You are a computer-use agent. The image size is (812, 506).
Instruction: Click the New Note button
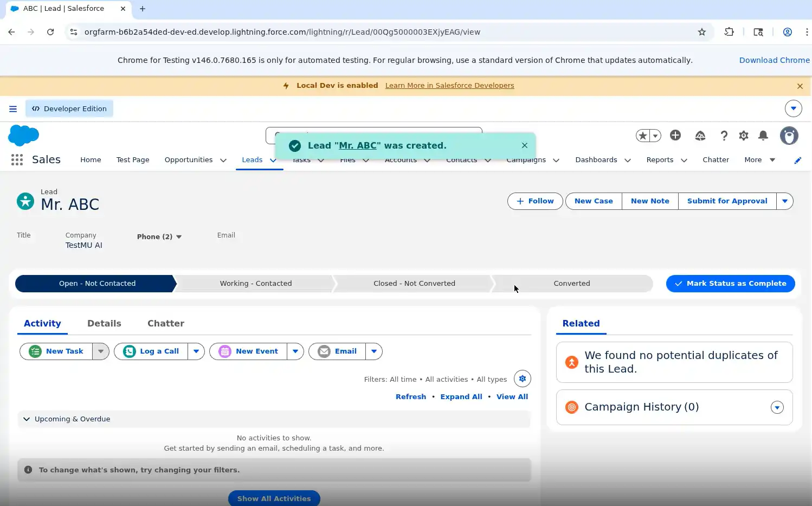point(650,201)
